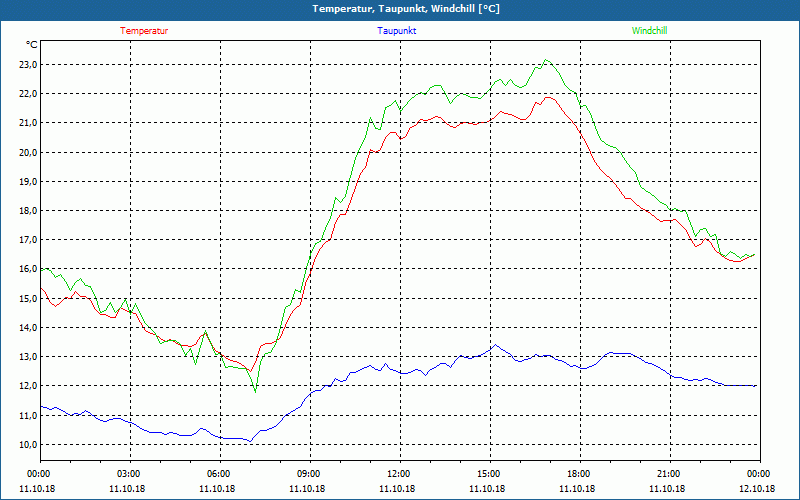Click the 18,0 y-axis value
Screen dimensions: 800x500
(29, 211)
